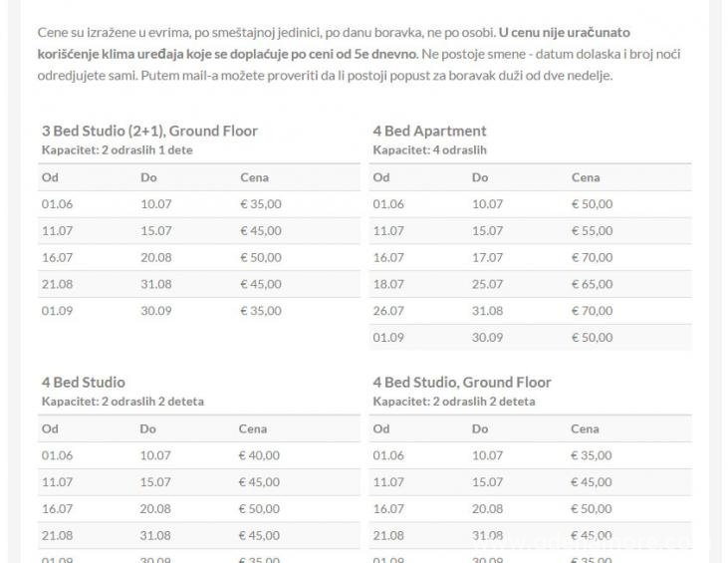Select the € 40,00 price cell
The width and height of the screenshot is (728, 563).
pyautogui.click(x=260, y=455)
